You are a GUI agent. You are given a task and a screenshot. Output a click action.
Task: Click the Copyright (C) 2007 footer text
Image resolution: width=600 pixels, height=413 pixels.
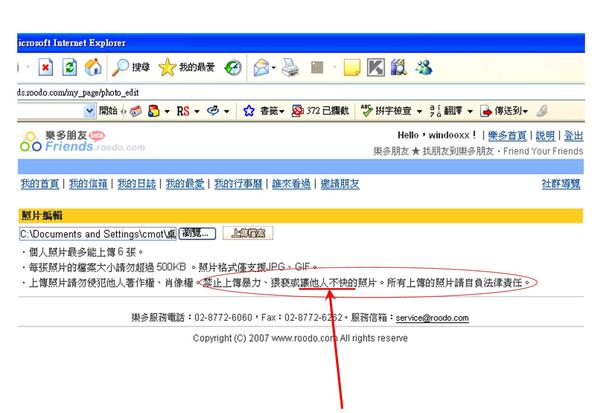point(300,338)
